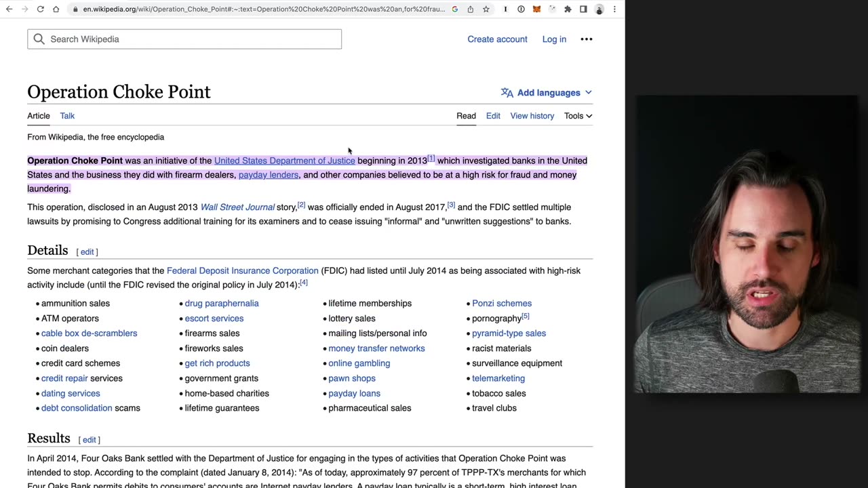The image size is (868, 488).
Task: Click the browser address bar URL
Action: pos(264,9)
